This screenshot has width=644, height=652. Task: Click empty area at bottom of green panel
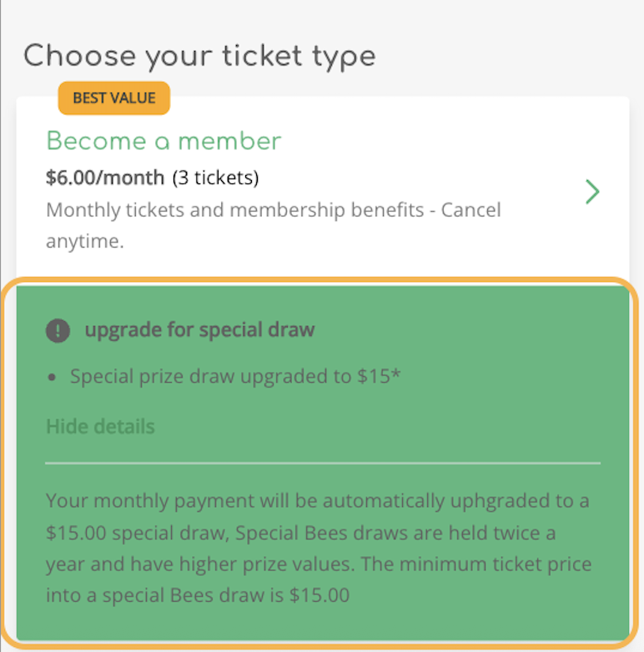click(x=323, y=625)
